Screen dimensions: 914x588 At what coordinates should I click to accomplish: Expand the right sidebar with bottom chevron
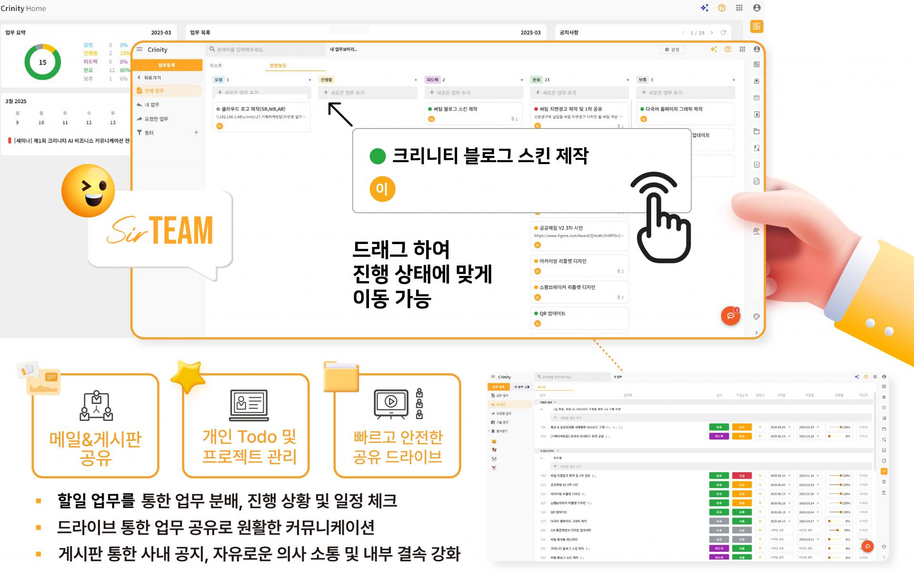[x=756, y=333]
